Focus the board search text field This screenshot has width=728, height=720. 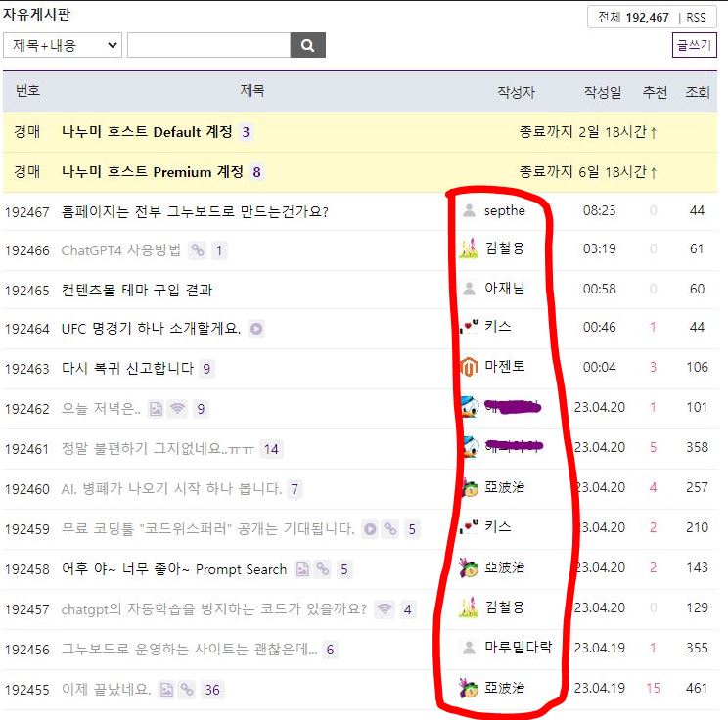coord(209,45)
